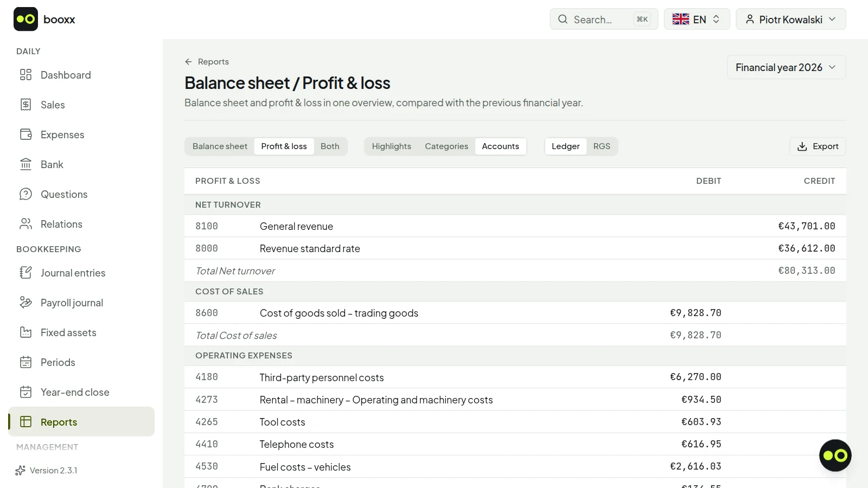Viewport: 868px width, 488px height.
Task: Click the Bank building icon
Action: pos(25,164)
